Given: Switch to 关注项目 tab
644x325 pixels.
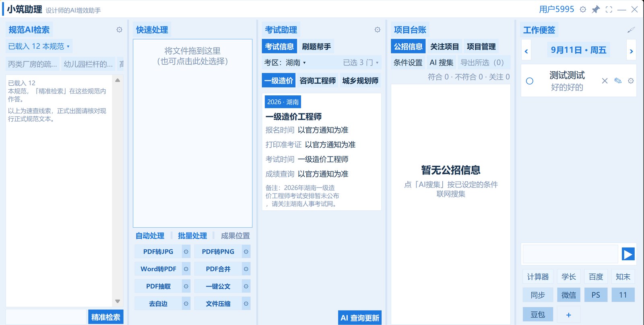Looking at the screenshot, I should [x=445, y=47].
